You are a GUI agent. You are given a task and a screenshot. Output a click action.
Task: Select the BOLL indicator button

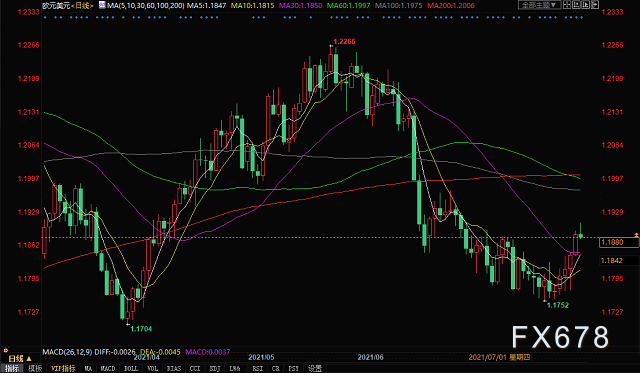[x=131, y=369]
